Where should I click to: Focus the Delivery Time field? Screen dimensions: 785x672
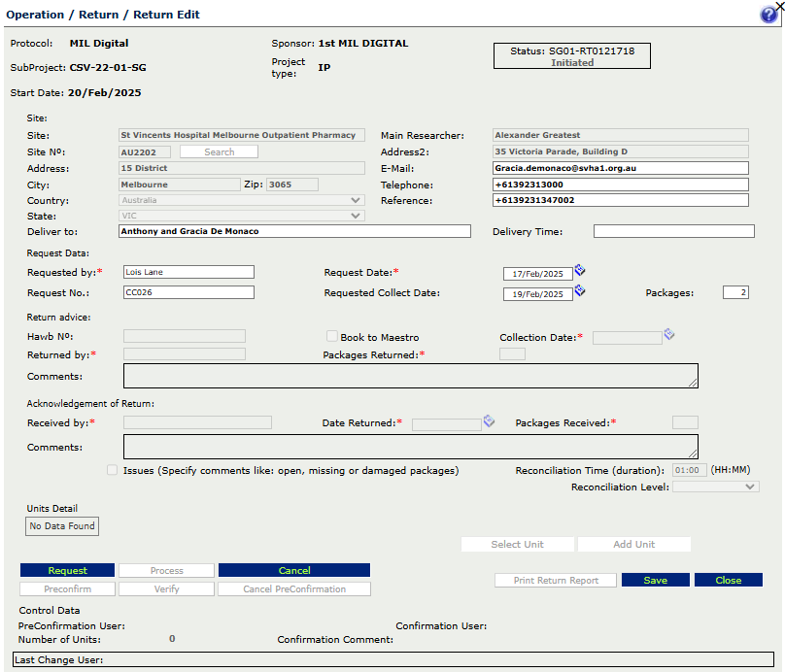[674, 231]
